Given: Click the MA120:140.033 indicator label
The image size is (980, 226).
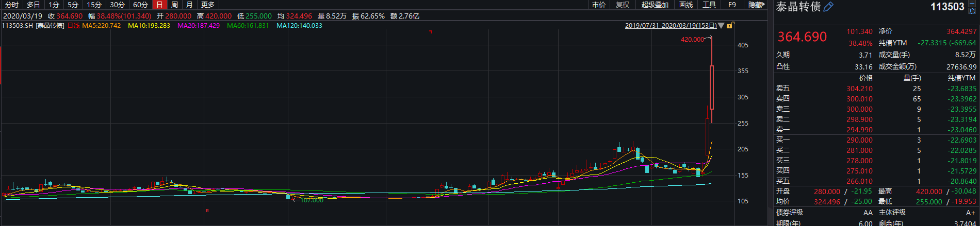Looking at the screenshot, I should point(299,25).
